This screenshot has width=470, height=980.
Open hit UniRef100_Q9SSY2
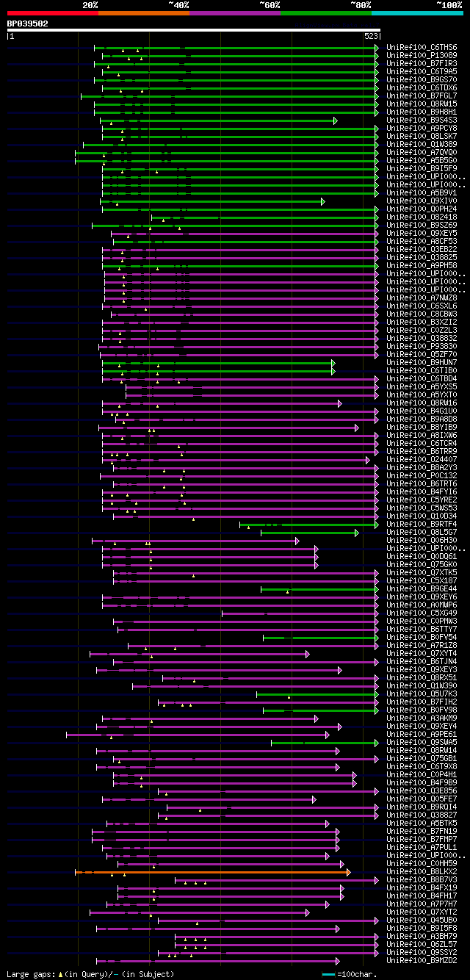point(422,952)
